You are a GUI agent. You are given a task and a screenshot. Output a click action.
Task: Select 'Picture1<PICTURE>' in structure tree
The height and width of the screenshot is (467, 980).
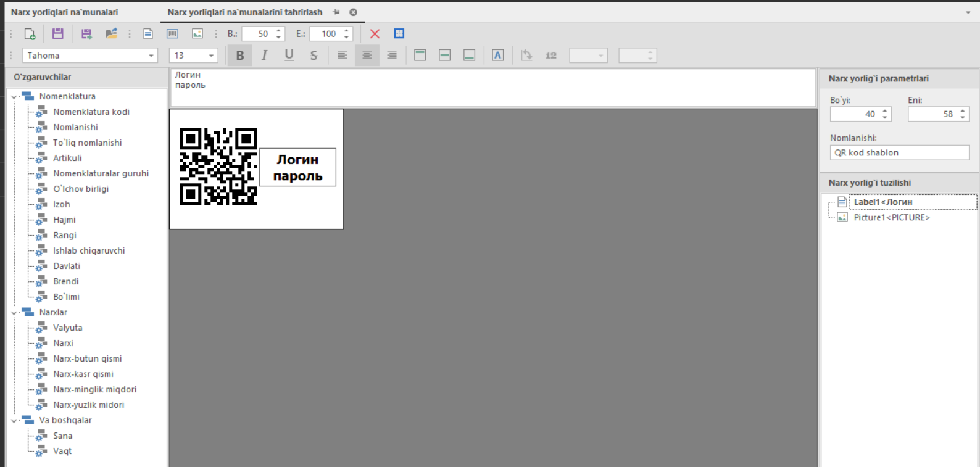click(x=892, y=217)
